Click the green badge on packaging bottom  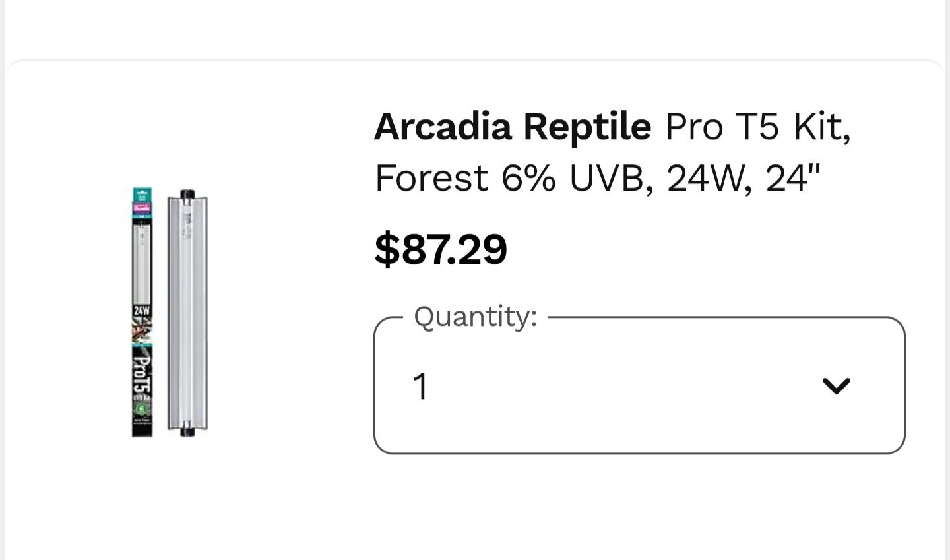(142, 409)
